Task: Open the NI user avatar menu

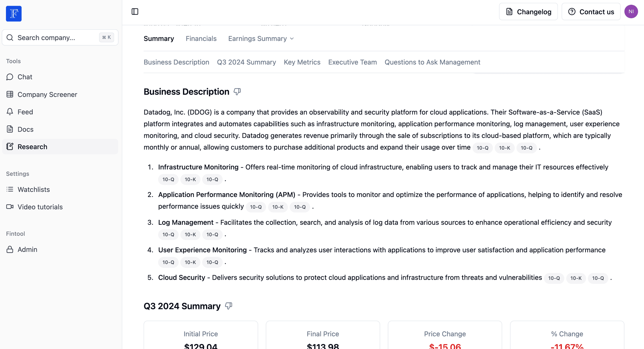Action: tap(631, 12)
